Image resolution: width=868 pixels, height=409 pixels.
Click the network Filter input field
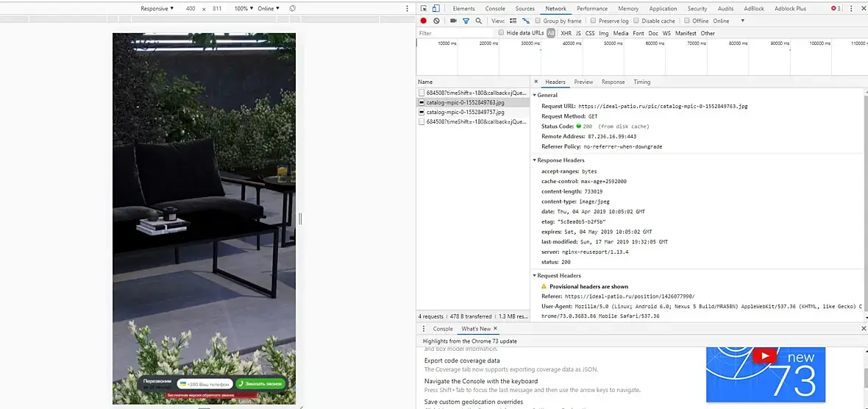(455, 33)
